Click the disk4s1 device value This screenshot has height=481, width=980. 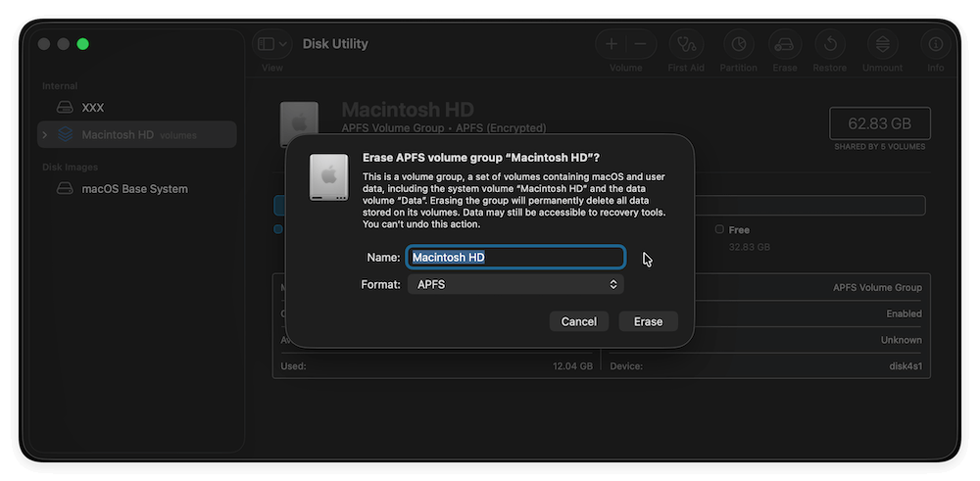[906, 366]
